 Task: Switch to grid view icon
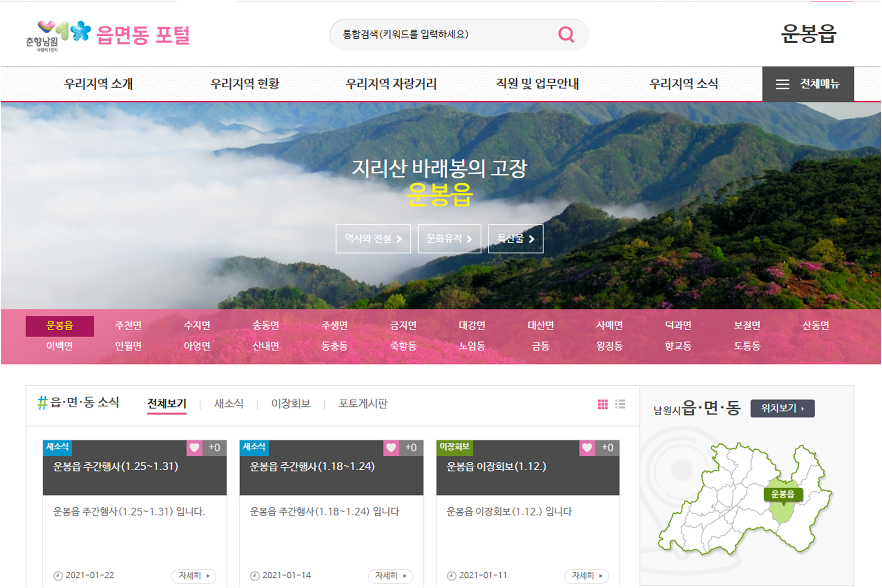pos(602,404)
